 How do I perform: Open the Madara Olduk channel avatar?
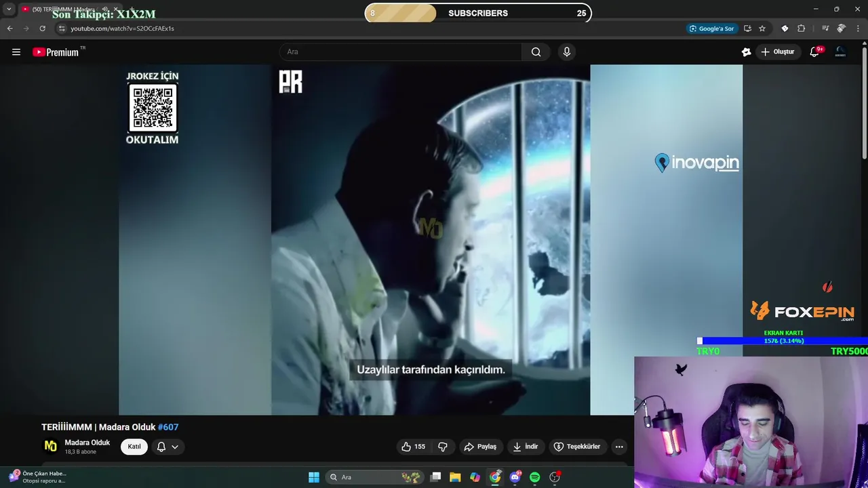coord(50,446)
